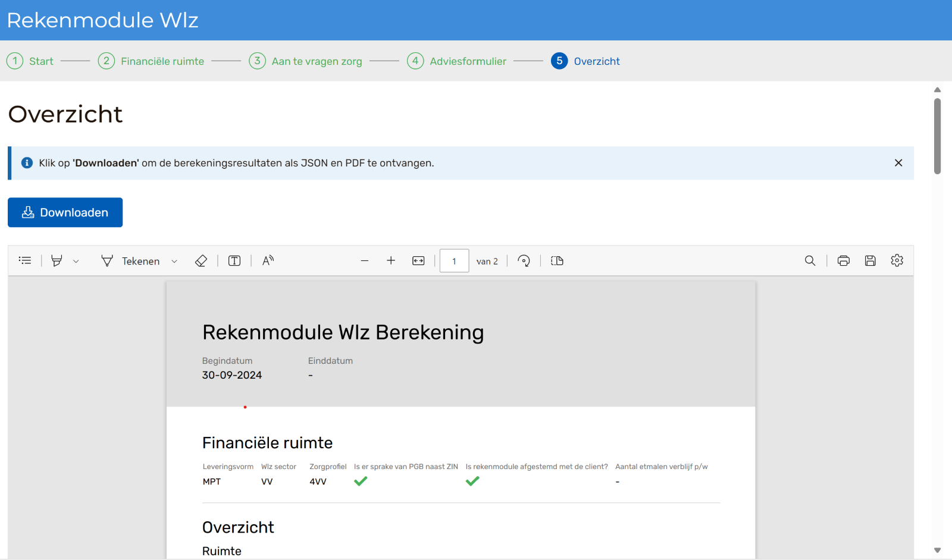Click the 4VV Zorgprofiel value

[318, 482]
